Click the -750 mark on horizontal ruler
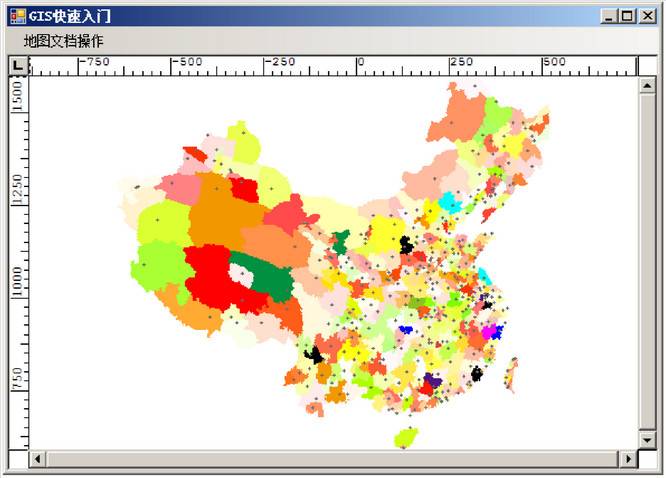Image resolution: width=666 pixels, height=478 pixels. (x=94, y=62)
